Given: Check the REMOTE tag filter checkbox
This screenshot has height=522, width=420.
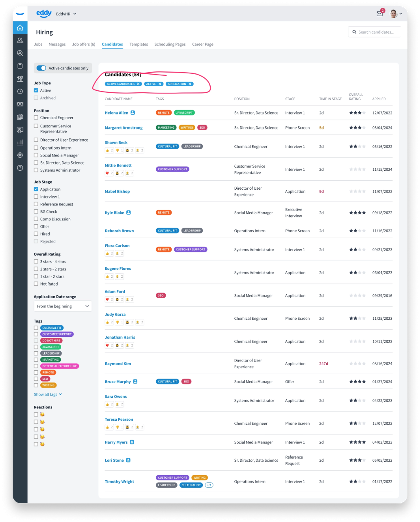Looking at the screenshot, I should [36, 372].
